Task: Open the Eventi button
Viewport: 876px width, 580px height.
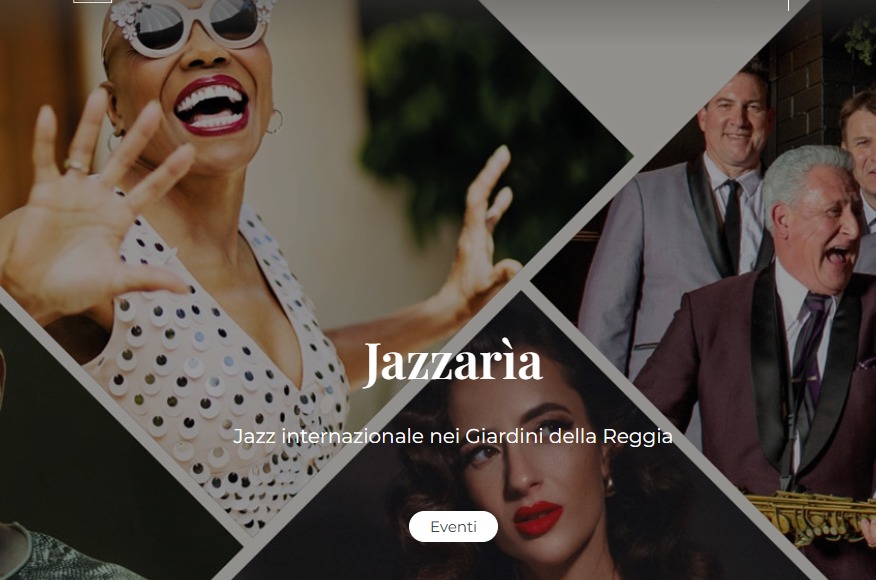Action: point(453,526)
